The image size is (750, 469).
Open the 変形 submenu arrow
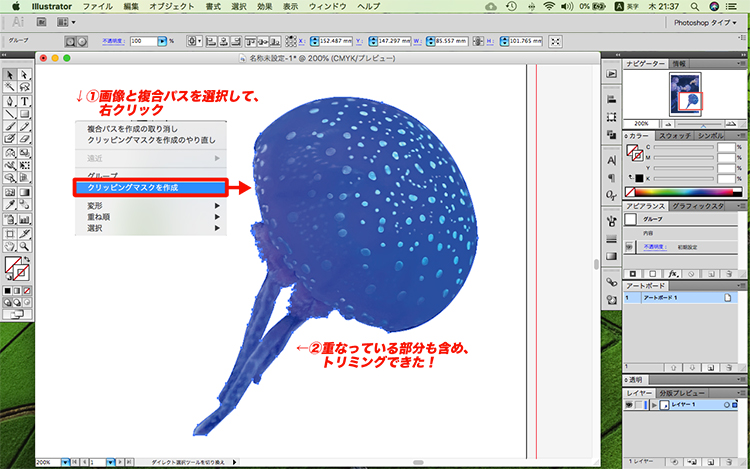click(216, 203)
